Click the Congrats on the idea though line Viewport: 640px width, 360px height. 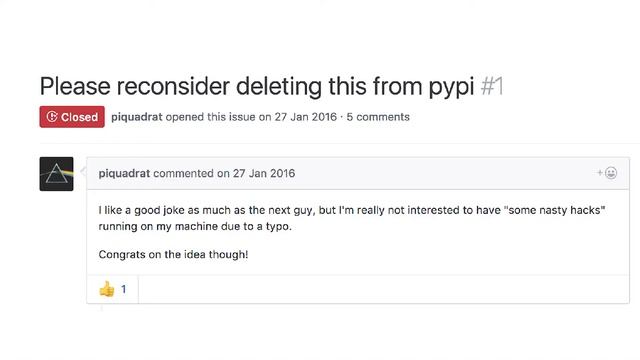[173, 255]
